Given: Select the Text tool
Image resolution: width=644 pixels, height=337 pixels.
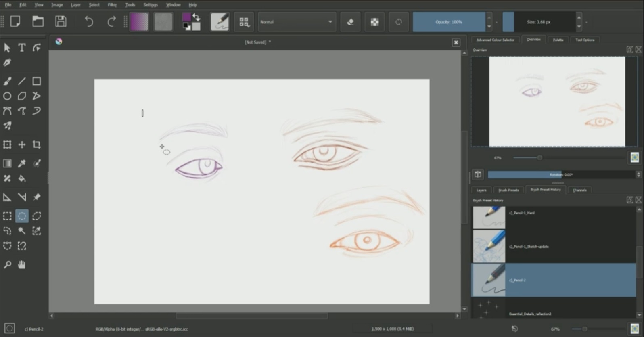Looking at the screenshot, I should [22, 48].
